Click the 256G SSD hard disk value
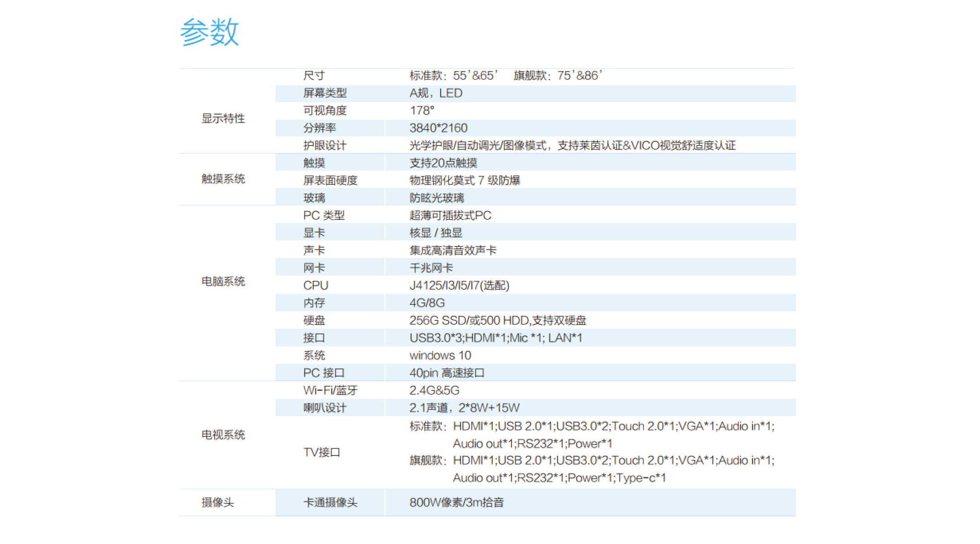 (x=498, y=320)
